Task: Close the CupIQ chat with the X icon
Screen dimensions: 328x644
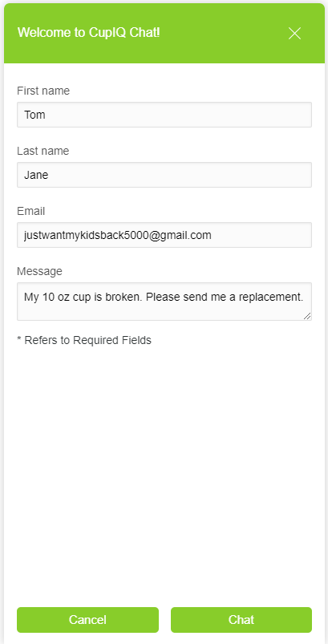Action: pos(294,33)
